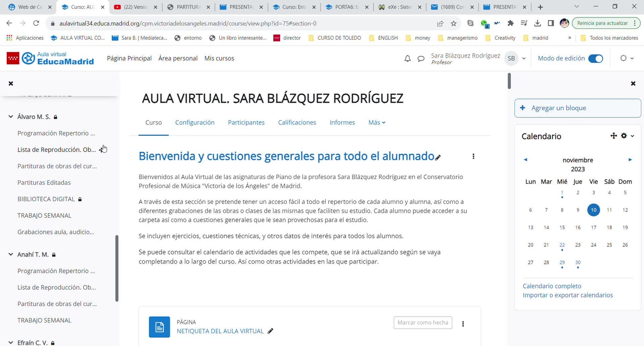Move the Calendario block with cross arrows

coord(613,136)
